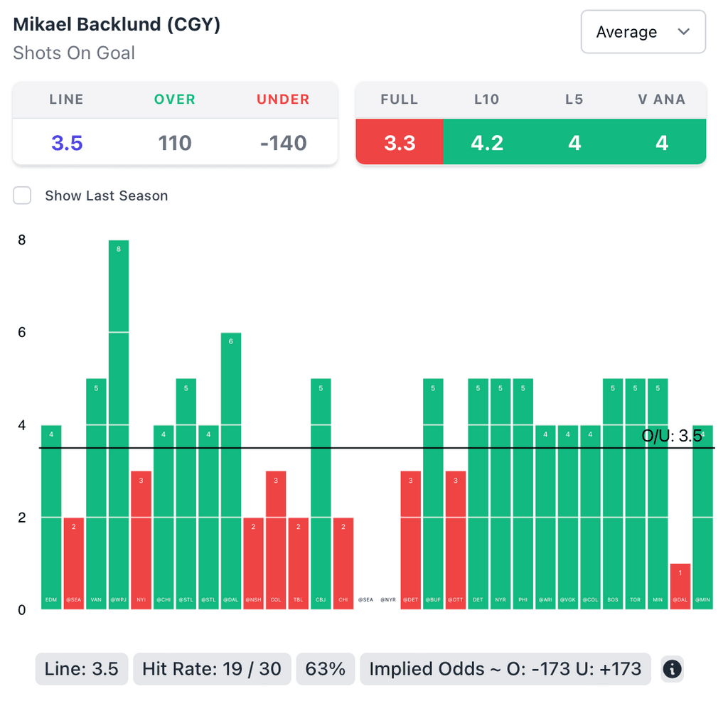Viewport: 728px width, 701px height.
Task: Enable the Show Last Season checkbox
Action: pyautogui.click(x=23, y=196)
